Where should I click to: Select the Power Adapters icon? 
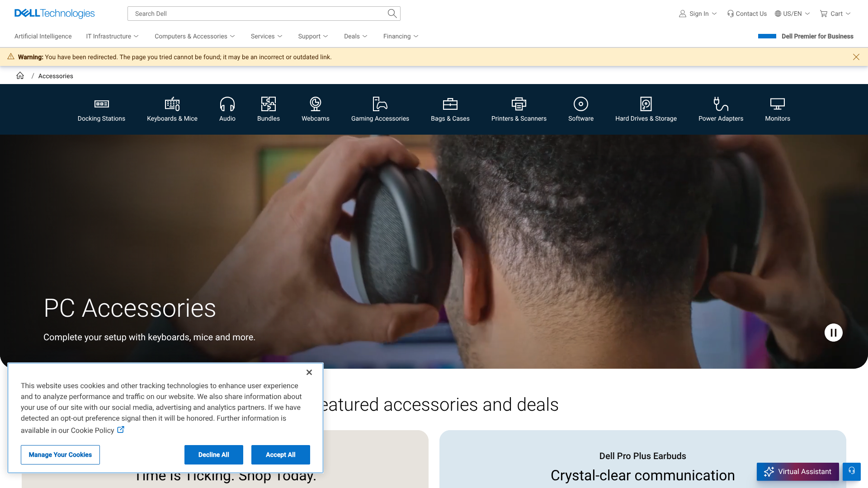pos(721,104)
